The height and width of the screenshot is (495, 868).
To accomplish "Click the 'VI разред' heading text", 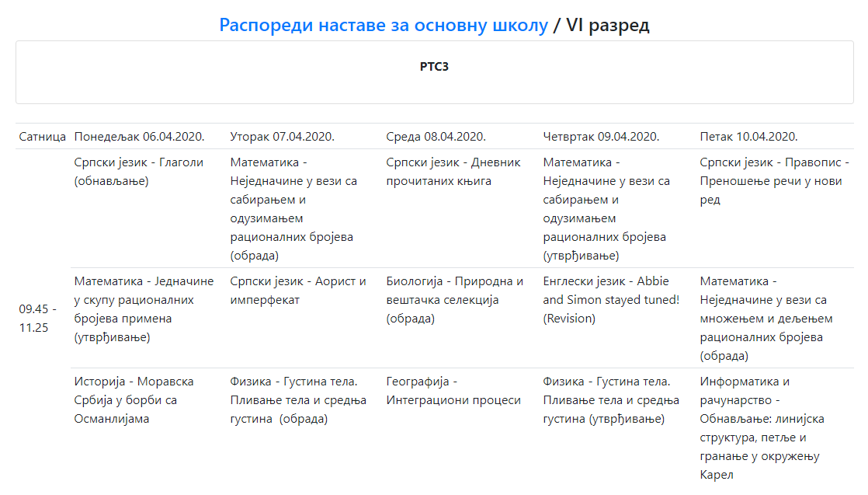I will click(x=607, y=25).
